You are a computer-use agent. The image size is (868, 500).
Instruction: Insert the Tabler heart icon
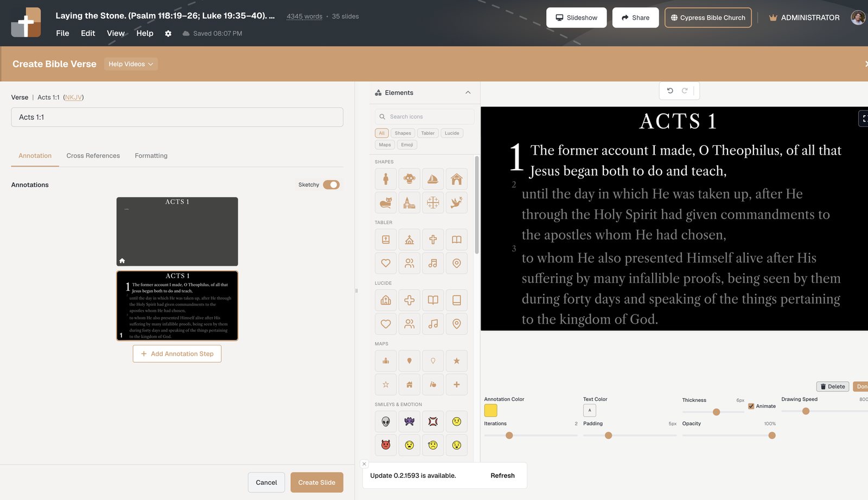tap(386, 263)
